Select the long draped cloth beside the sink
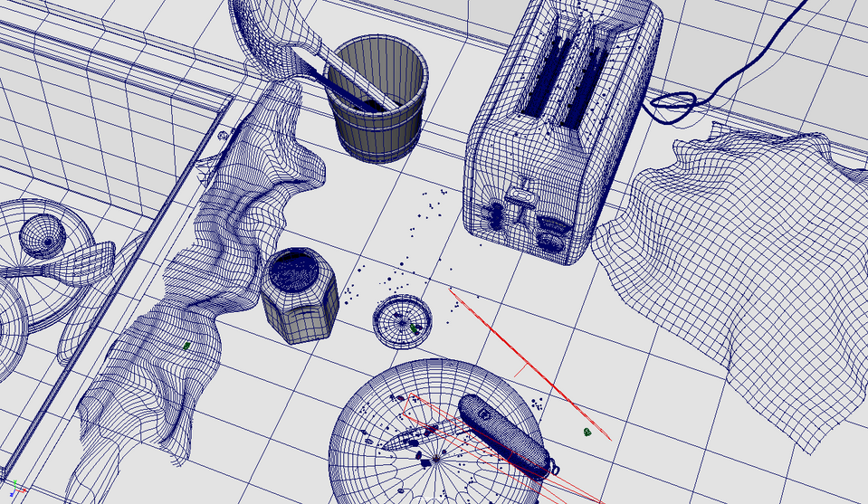Screen dimensions: 868x504 tap(205, 277)
